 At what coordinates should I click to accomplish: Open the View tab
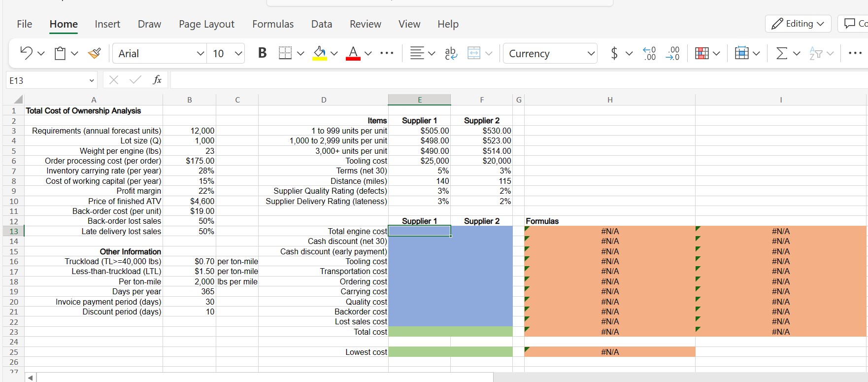[409, 24]
